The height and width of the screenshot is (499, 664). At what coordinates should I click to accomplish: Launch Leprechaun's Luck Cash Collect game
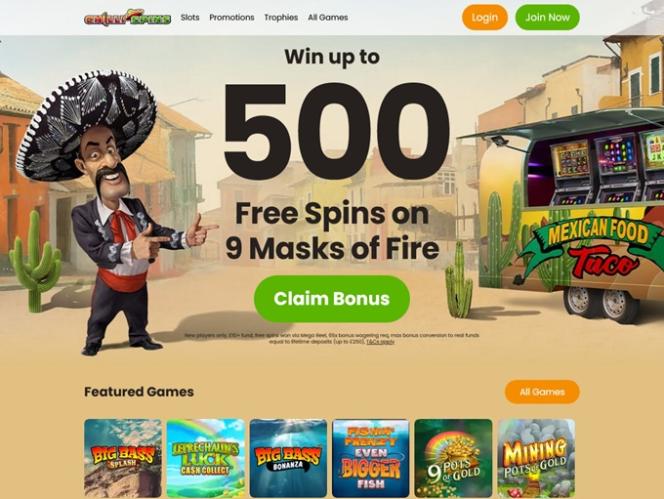click(205, 458)
